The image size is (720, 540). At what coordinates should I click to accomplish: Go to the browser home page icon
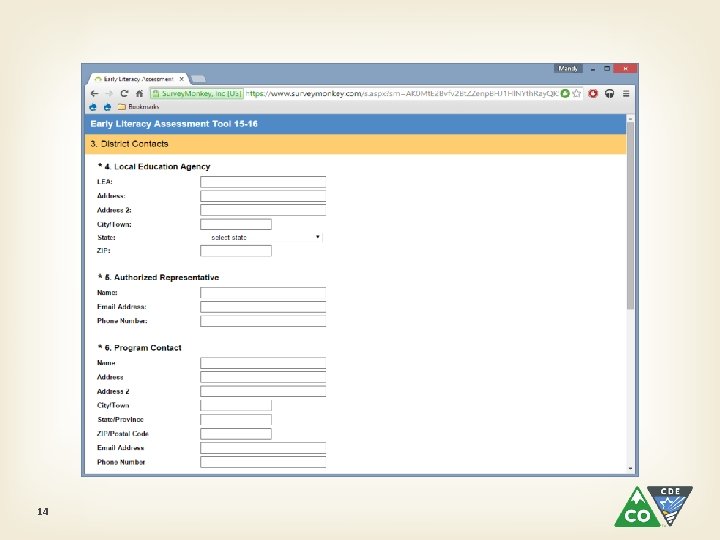point(140,94)
